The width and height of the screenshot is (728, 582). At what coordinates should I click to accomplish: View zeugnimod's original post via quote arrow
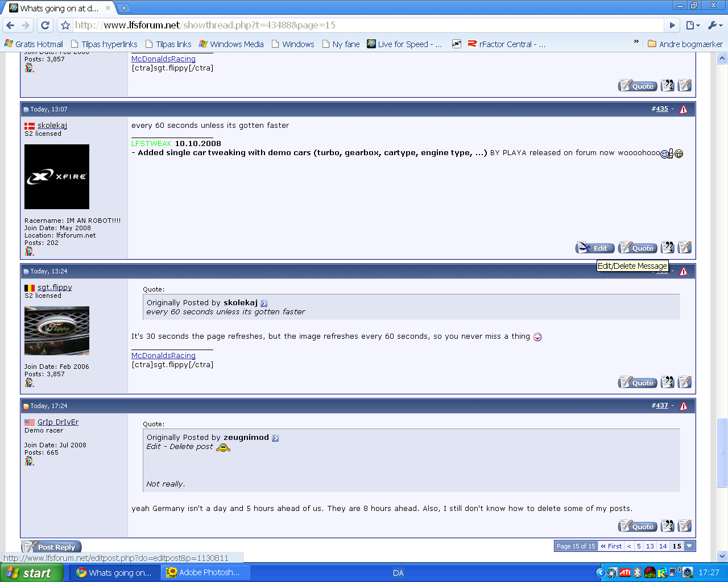coord(275,438)
